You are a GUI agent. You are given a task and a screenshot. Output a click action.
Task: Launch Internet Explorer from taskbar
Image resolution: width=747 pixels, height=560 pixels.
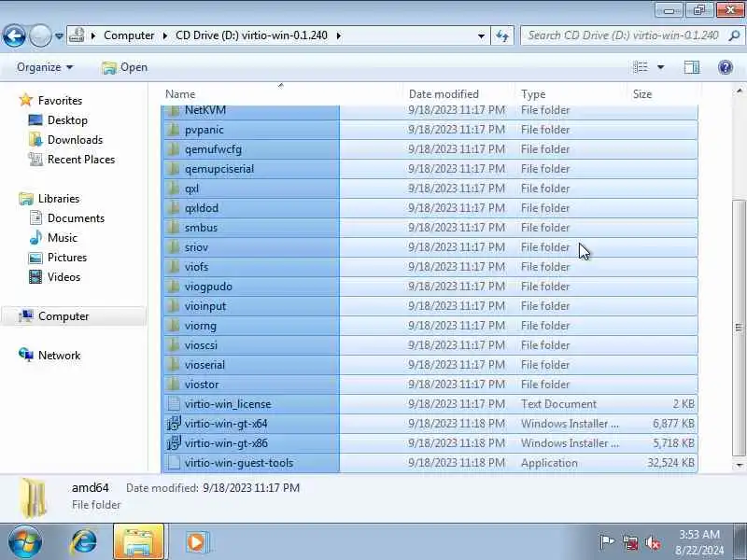[x=84, y=541]
